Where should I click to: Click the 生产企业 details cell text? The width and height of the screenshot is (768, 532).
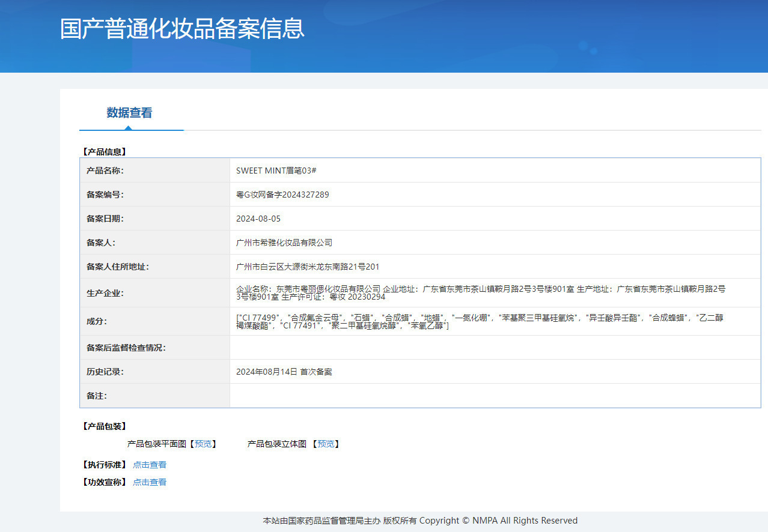point(480,292)
